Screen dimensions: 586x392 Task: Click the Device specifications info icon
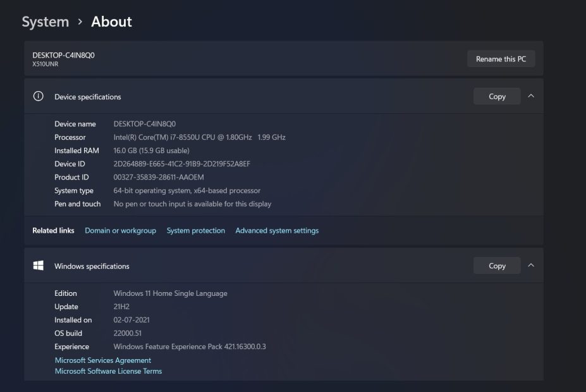pos(38,96)
